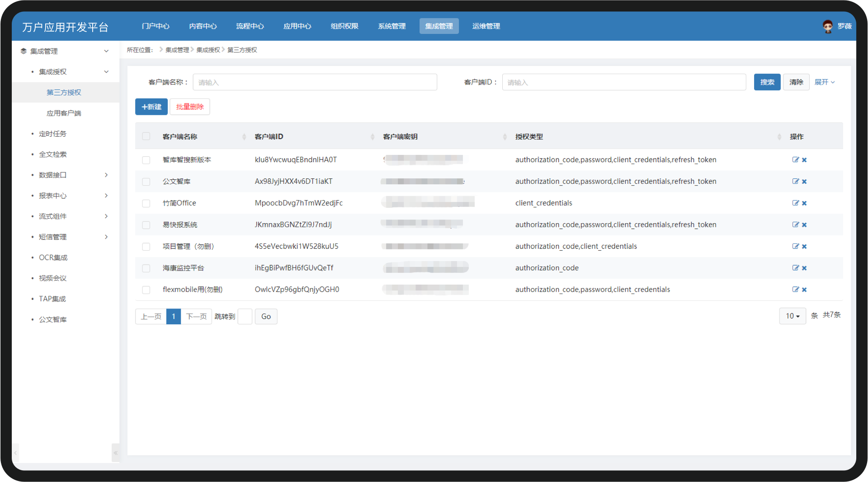Focus the 客户端名称 input field
The width and height of the screenshot is (868, 482).
point(315,82)
